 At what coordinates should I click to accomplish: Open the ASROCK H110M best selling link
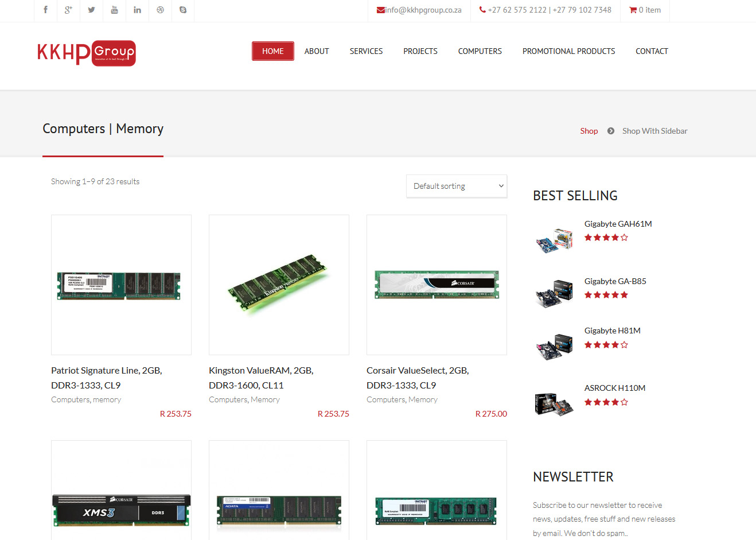point(615,388)
